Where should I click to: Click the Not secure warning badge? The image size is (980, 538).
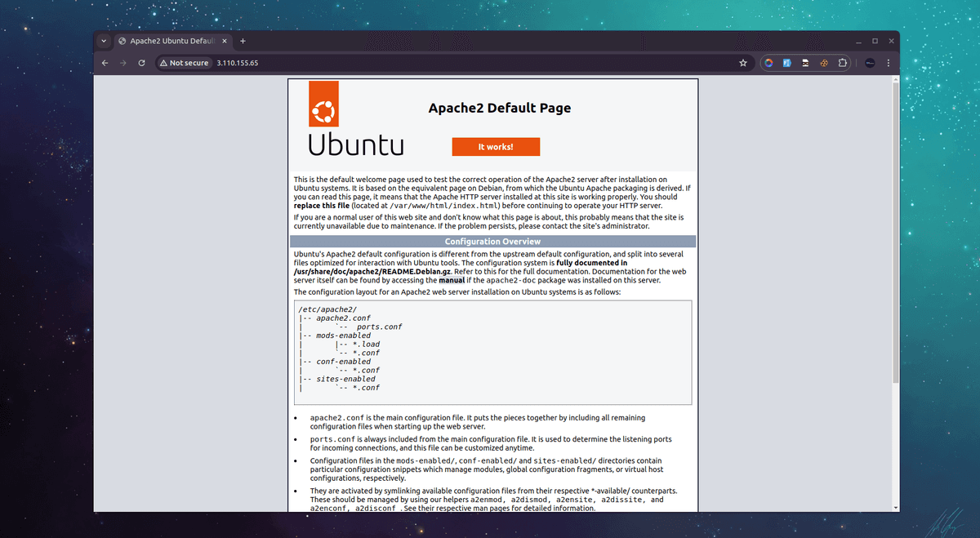pyautogui.click(x=183, y=62)
